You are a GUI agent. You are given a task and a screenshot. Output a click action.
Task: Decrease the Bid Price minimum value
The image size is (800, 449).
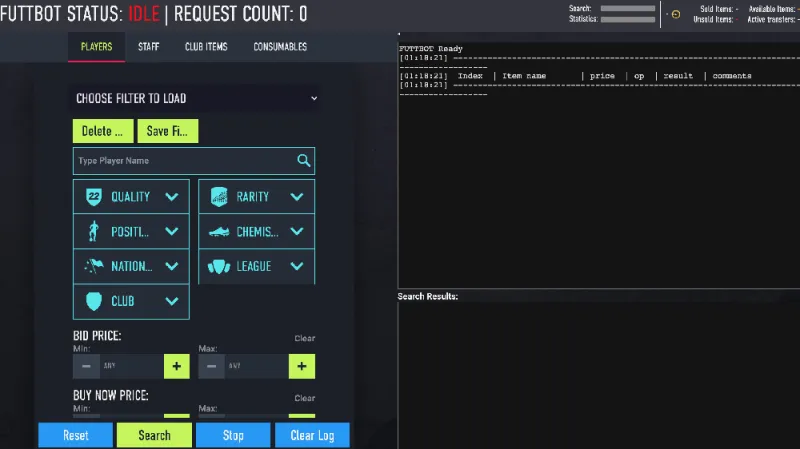coord(86,366)
